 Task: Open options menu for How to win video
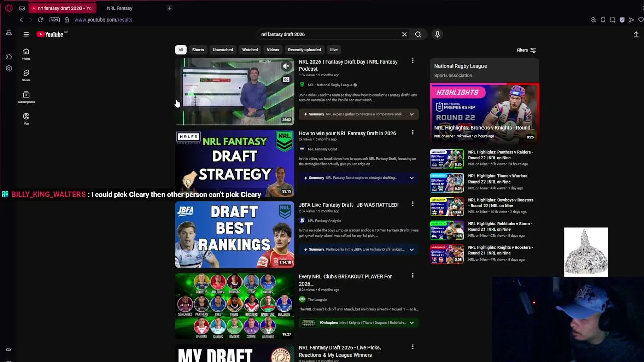(x=413, y=133)
